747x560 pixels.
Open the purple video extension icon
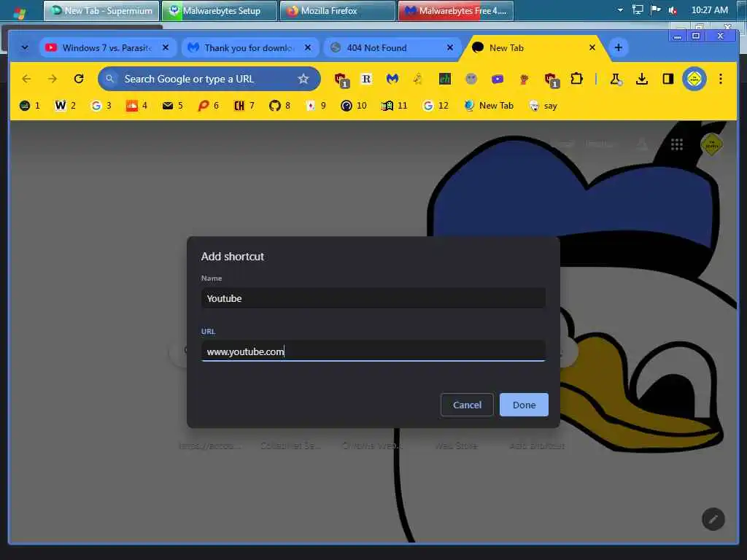(x=498, y=79)
